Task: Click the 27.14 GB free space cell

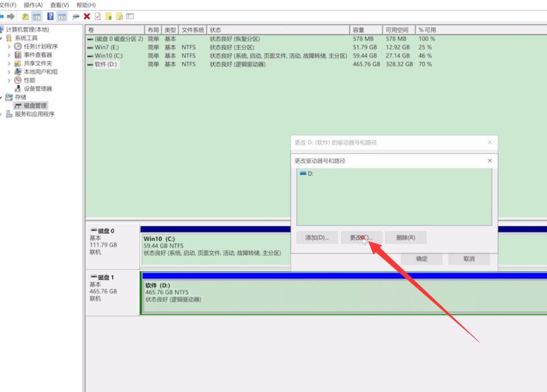Action: [397, 55]
